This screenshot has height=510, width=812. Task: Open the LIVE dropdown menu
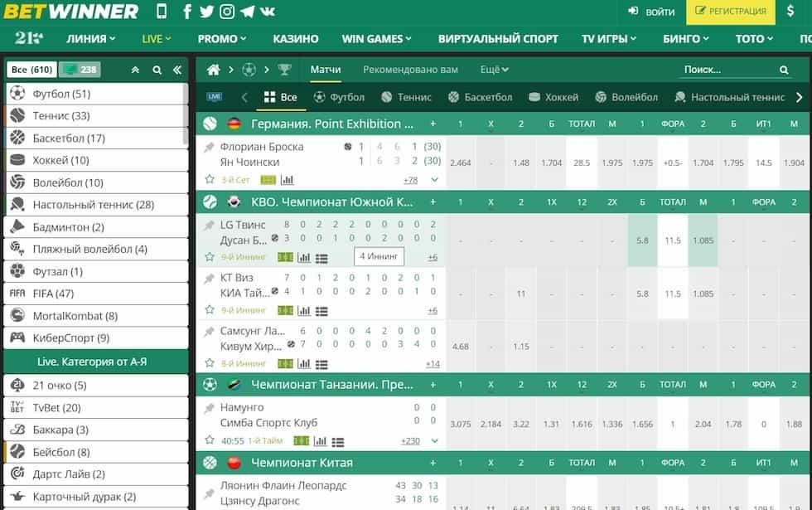(x=157, y=38)
